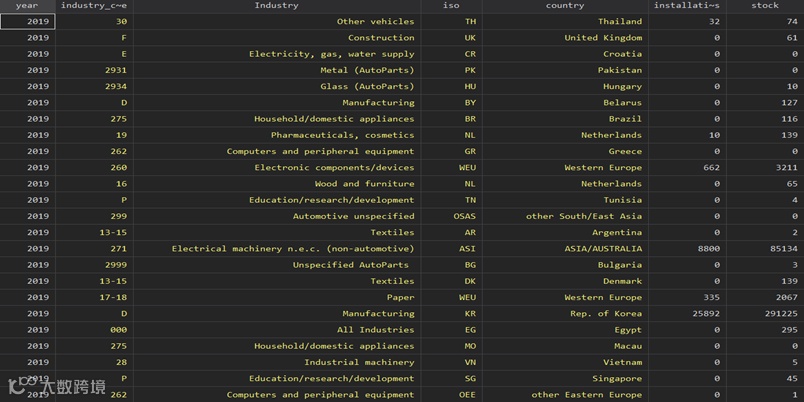The image size is (804, 402).
Task: Select the 'Unspecified AutoParts' cell
Action: pos(277,265)
